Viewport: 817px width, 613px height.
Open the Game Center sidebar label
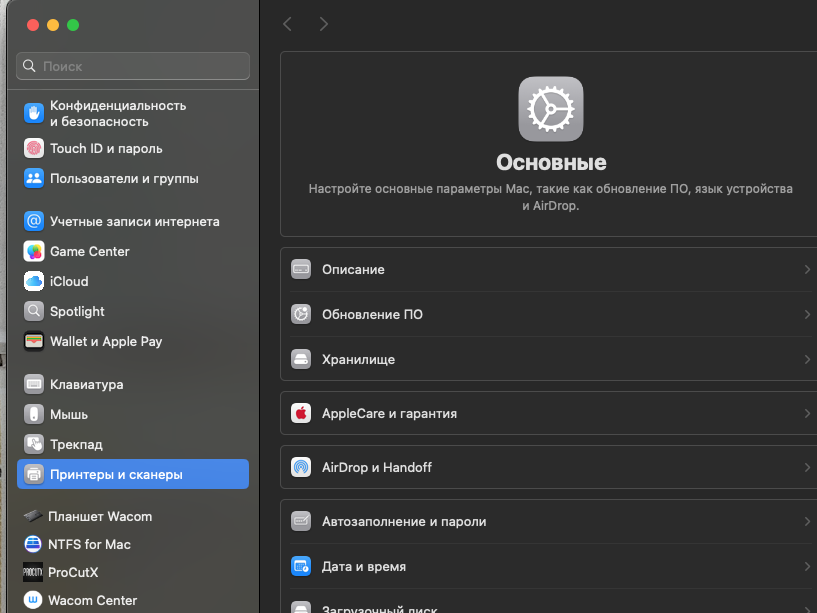(90, 251)
